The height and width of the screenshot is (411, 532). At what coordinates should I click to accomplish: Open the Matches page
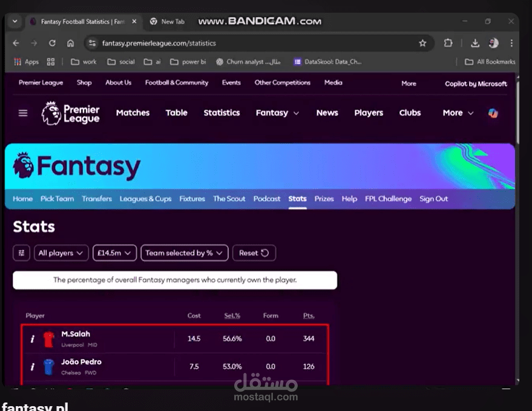(133, 113)
